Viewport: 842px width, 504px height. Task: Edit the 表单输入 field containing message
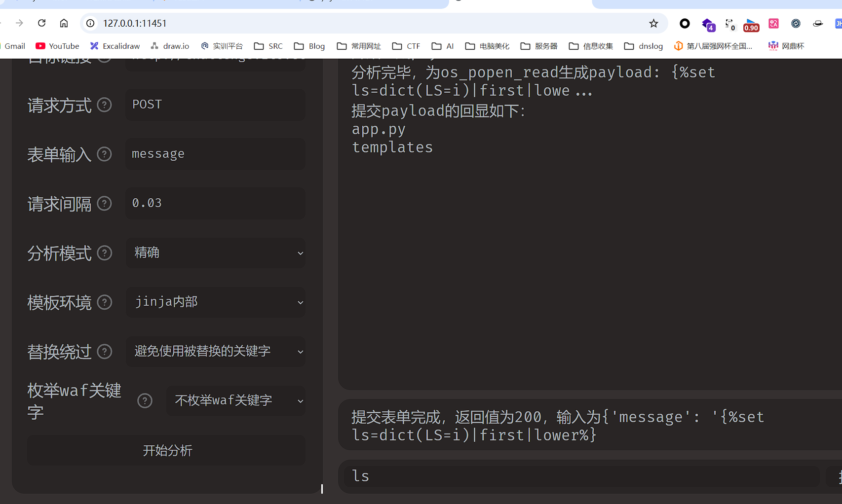(215, 154)
